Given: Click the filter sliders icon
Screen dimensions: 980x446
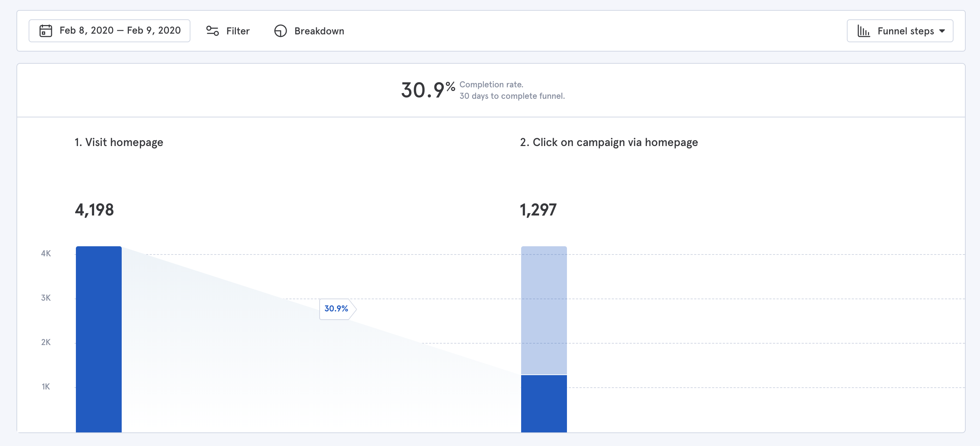Looking at the screenshot, I should [212, 31].
